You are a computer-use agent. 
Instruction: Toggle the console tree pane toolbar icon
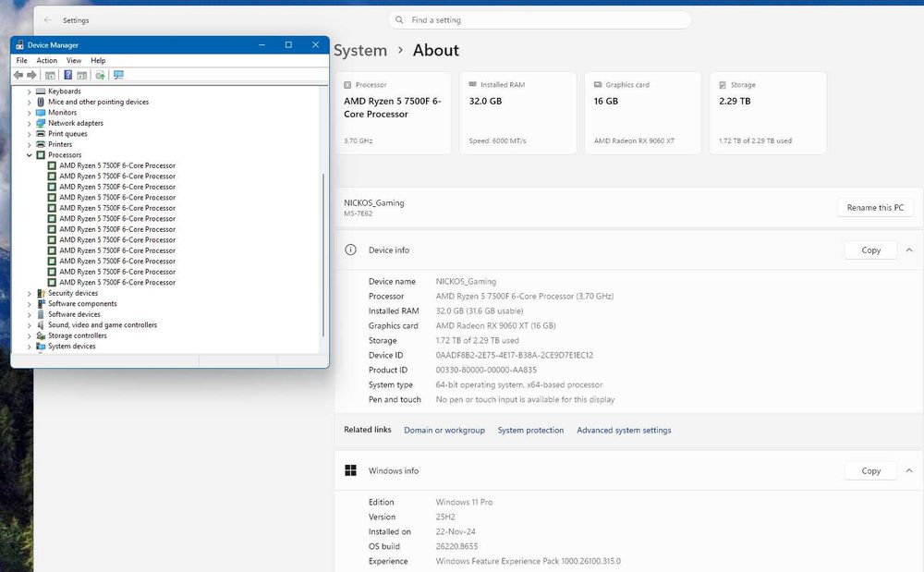(50, 75)
